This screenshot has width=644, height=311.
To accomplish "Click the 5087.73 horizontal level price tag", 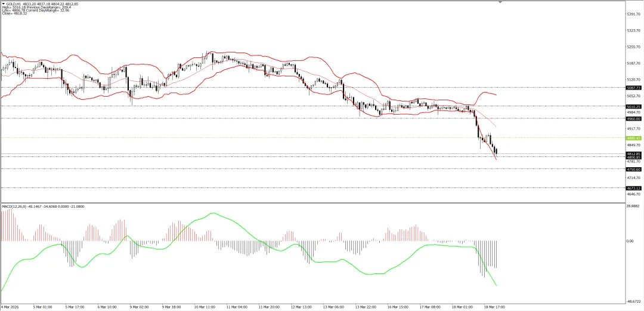I will 634,88.
